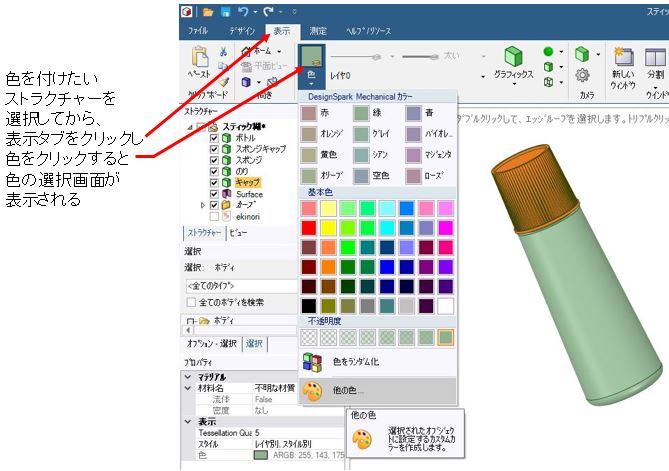Uncheck the カーブ visibility checkbox

click(x=214, y=205)
